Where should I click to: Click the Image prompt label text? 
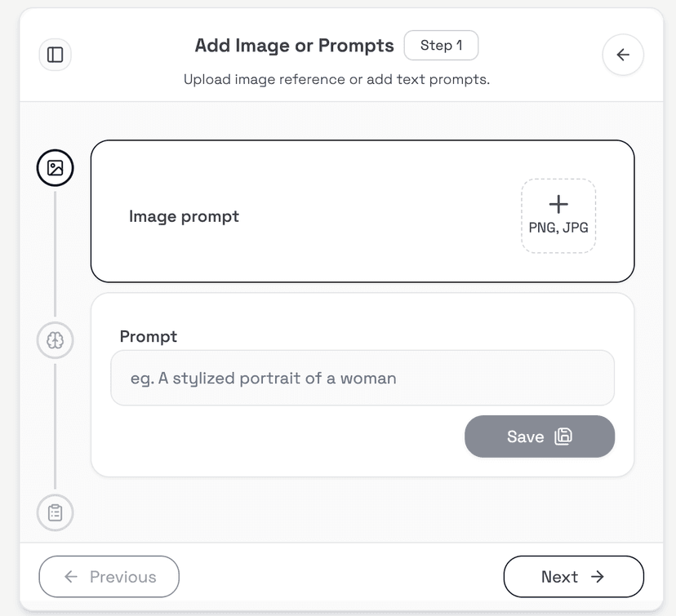(184, 216)
